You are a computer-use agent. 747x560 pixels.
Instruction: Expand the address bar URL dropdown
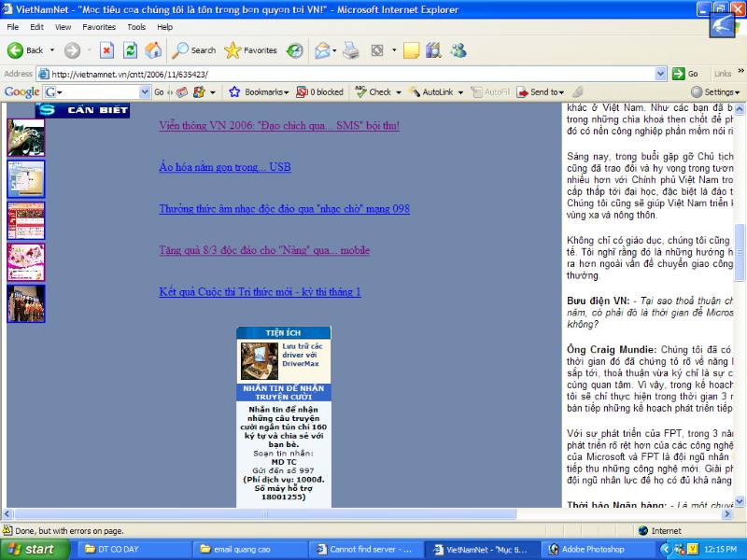click(661, 74)
